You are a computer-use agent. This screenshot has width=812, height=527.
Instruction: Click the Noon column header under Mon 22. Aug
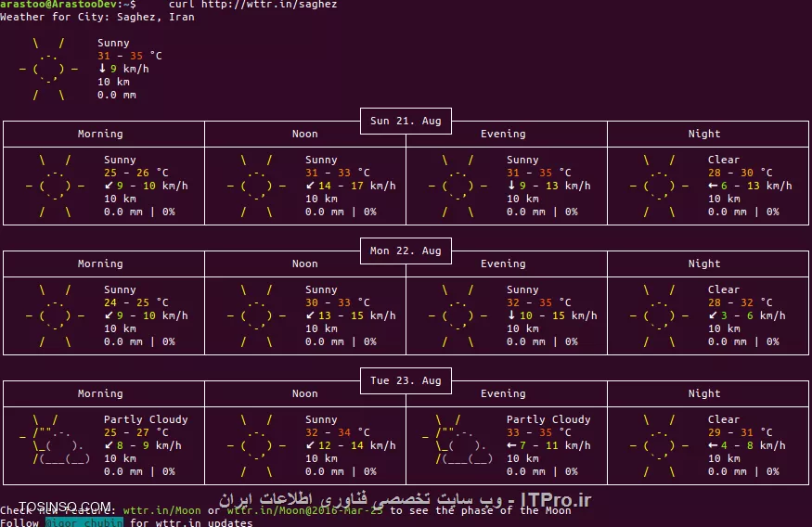click(x=305, y=263)
